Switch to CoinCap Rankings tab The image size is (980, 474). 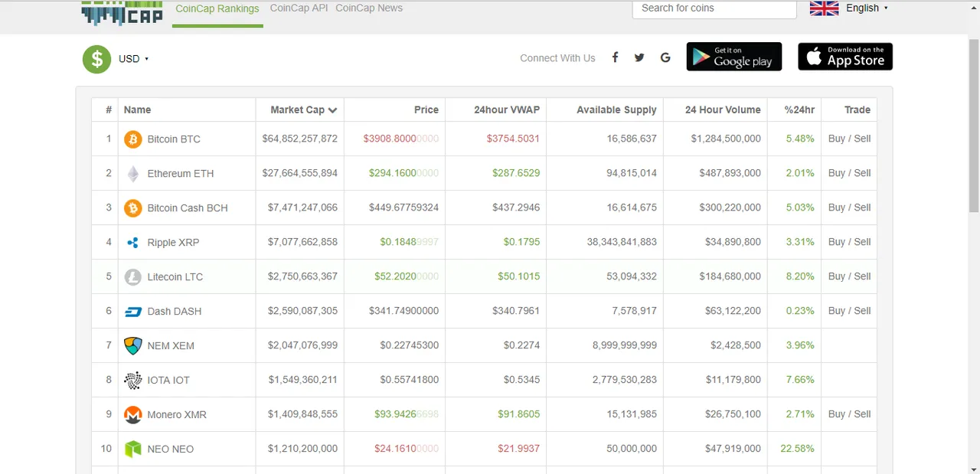click(x=217, y=8)
